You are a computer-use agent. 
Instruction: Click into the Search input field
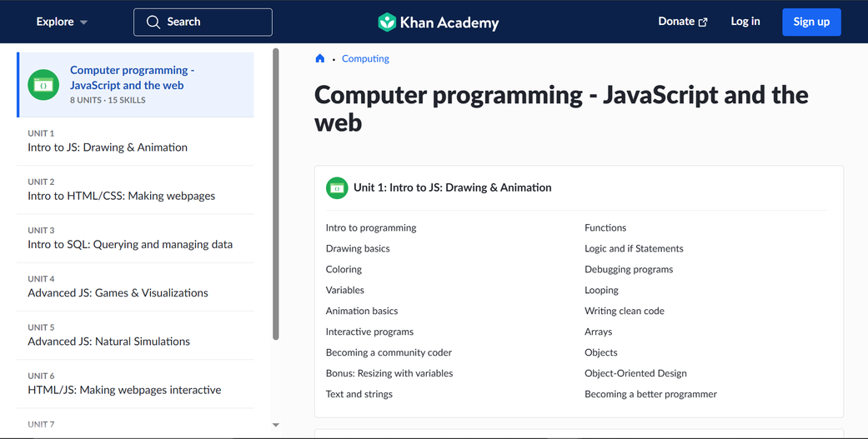tap(203, 22)
